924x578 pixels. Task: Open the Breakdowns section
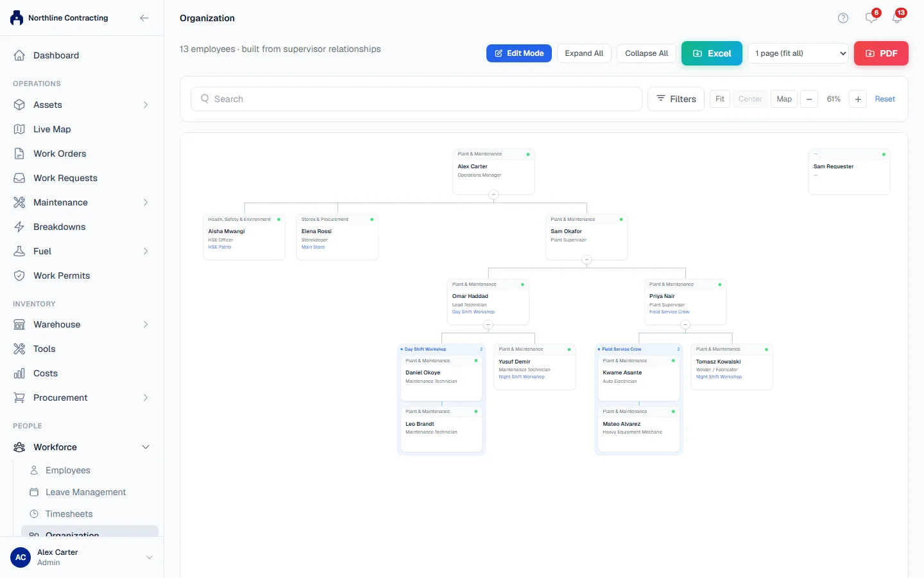click(x=82, y=227)
